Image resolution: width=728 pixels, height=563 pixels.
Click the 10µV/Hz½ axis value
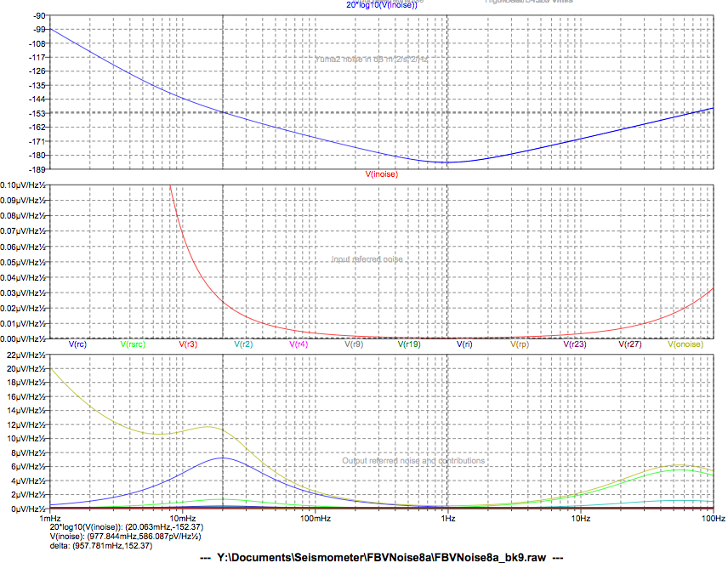tap(26, 439)
